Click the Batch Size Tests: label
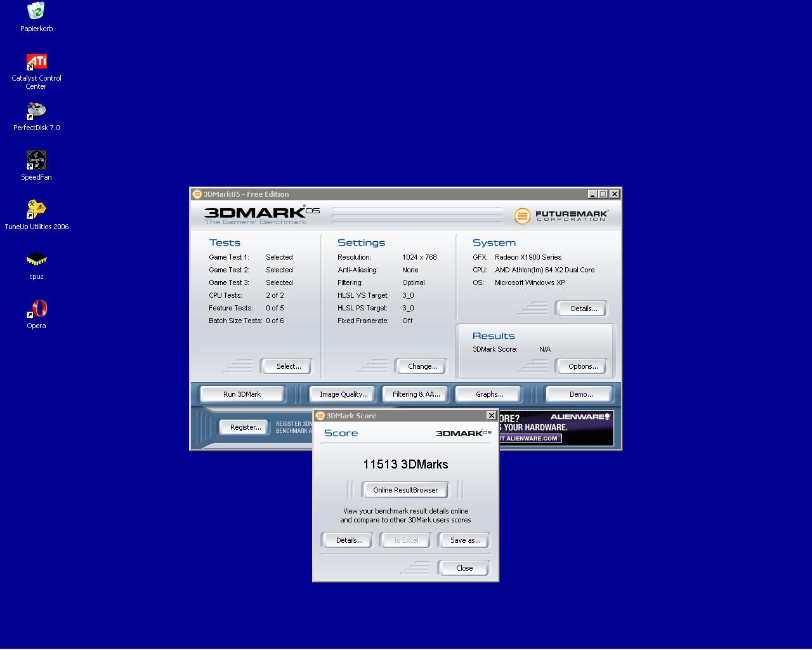The height and width of the screenshot is (650, 812). [235, 321]
